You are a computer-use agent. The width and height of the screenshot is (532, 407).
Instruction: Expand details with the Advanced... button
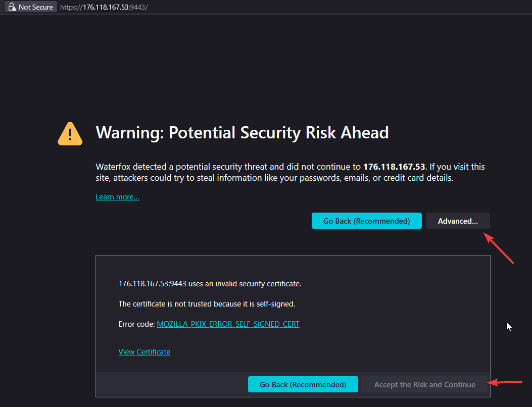pyautogui.click(x=458, y=221)
